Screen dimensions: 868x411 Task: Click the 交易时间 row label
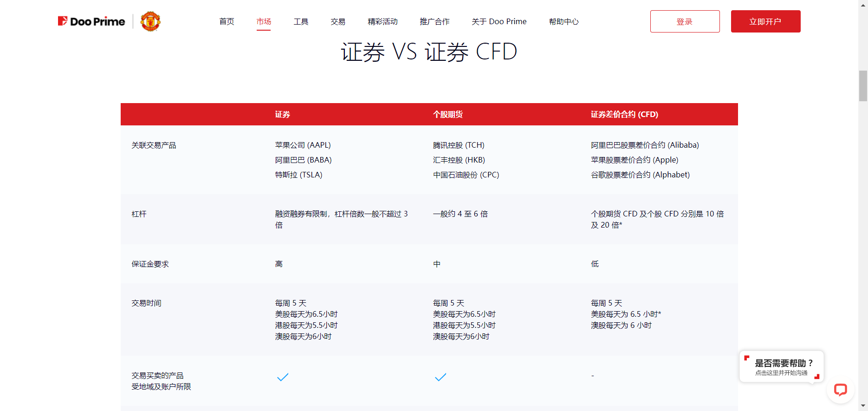pyautogui.click(x=146, y=303)
